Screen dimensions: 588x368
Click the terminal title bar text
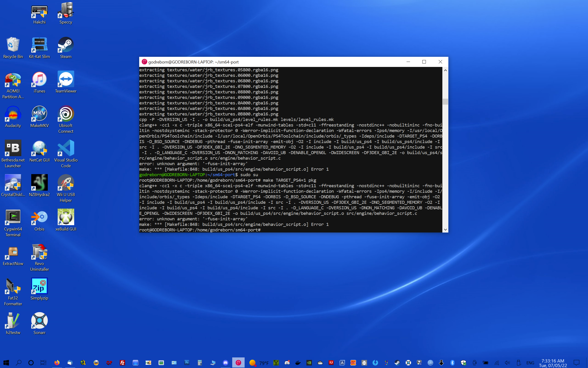193,62
